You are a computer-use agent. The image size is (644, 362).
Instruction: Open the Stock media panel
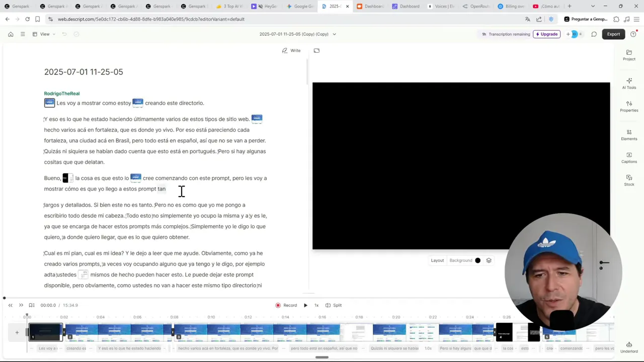click(x=629, y=180)
